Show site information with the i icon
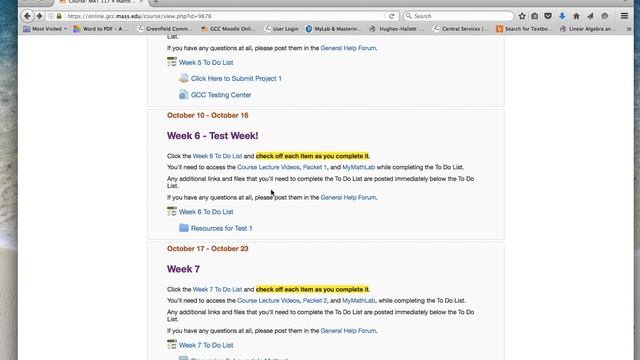The height and width of the screenshot is (360, 640). [51, 16]
